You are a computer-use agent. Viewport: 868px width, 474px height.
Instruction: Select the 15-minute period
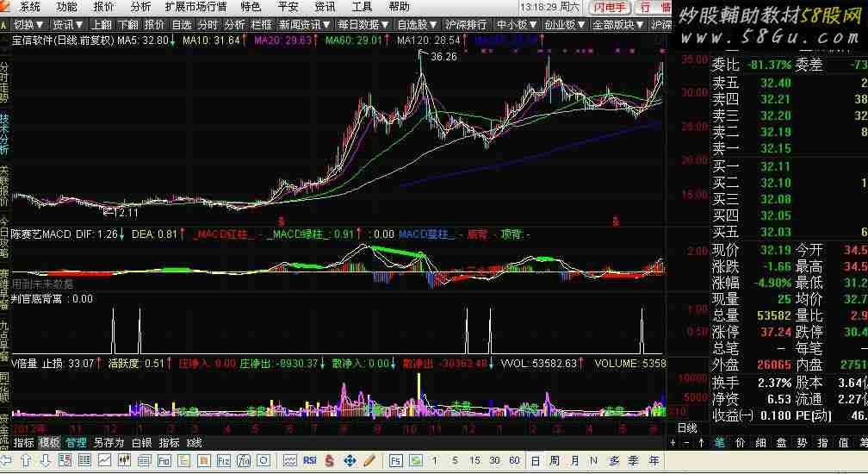(x=474, y=460)
